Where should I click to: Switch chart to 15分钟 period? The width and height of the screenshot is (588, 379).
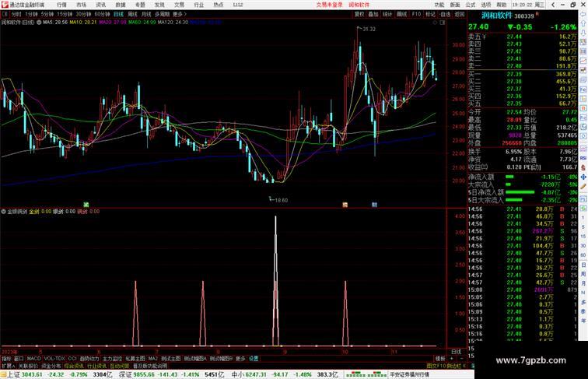(65, 14)
